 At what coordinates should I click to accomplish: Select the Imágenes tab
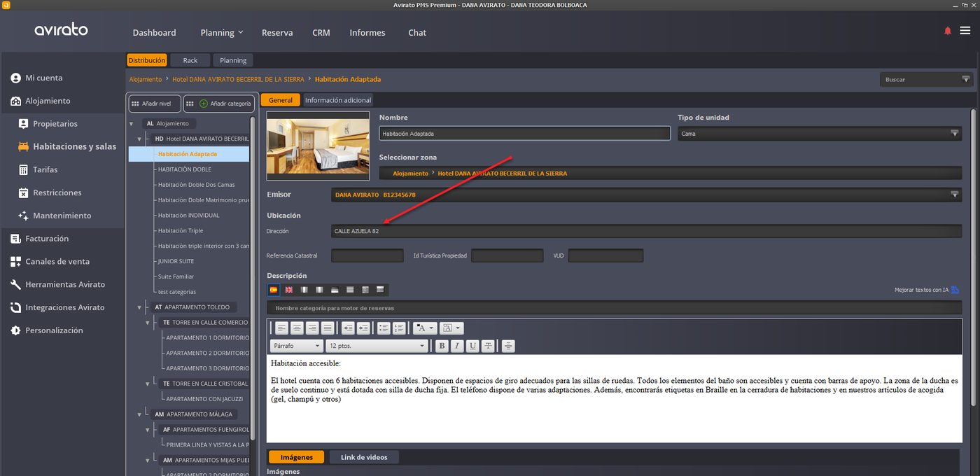point(296,457)
